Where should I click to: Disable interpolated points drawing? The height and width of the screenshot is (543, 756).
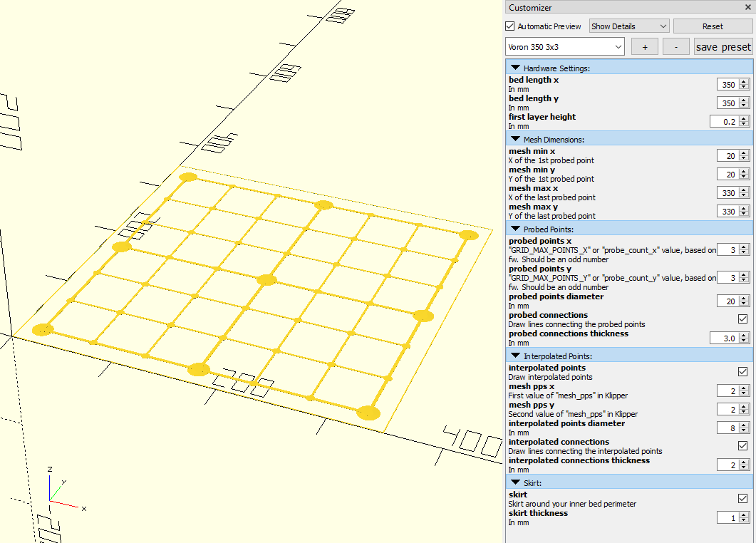(x=742, y=371)
